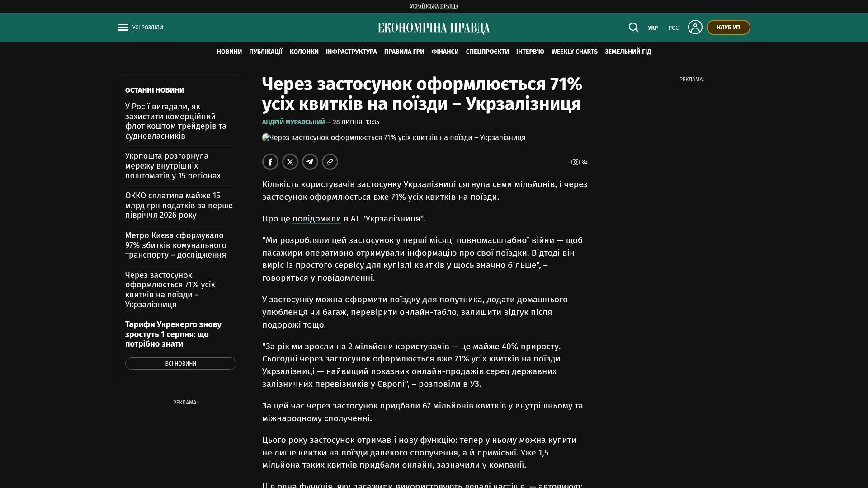Go to the Фінанси section
This screenshot has height=488, width=868.
445,52
